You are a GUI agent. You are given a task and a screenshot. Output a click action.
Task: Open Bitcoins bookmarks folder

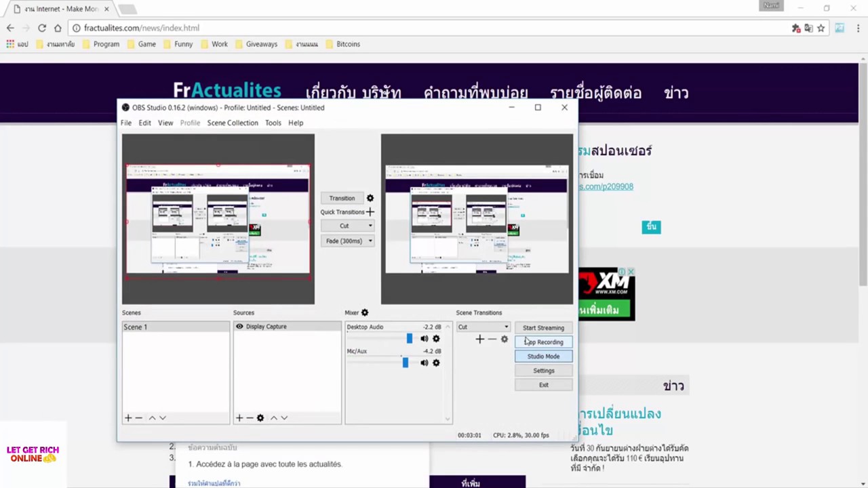click(x=342, y=44)
